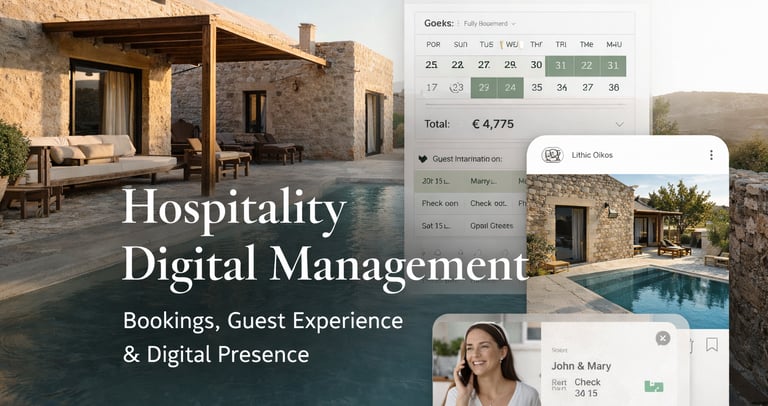Viewport: 768px width, 406px height.
Task: Click the Goeks label above calendar
Action: (439, 23)
